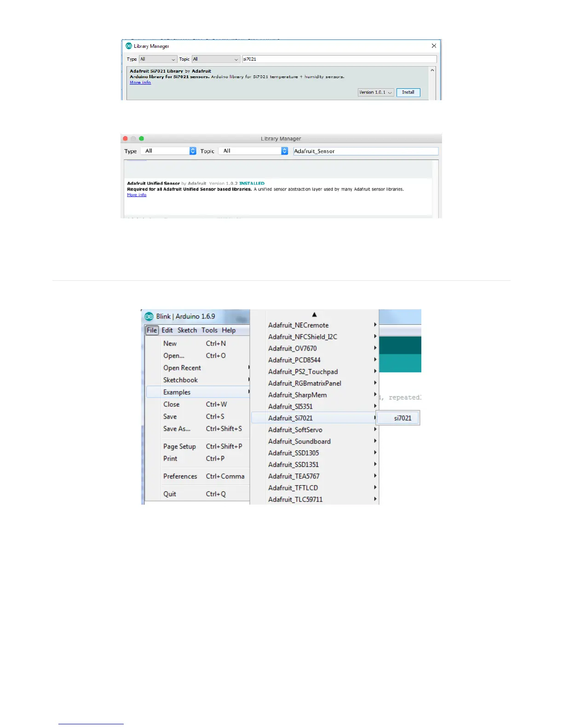The height and width of the screenshot is (728, 563).
Task: Open the Sketch menu
Action: point(187,330)
